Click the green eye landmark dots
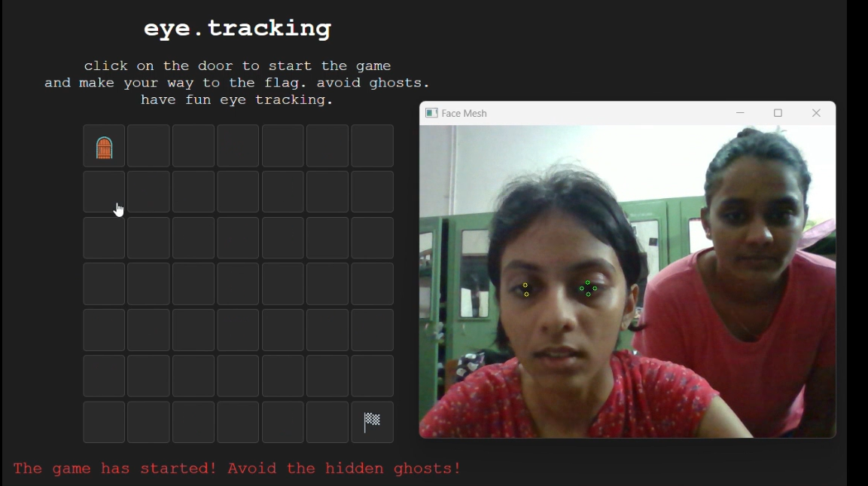 pos(588,288)
